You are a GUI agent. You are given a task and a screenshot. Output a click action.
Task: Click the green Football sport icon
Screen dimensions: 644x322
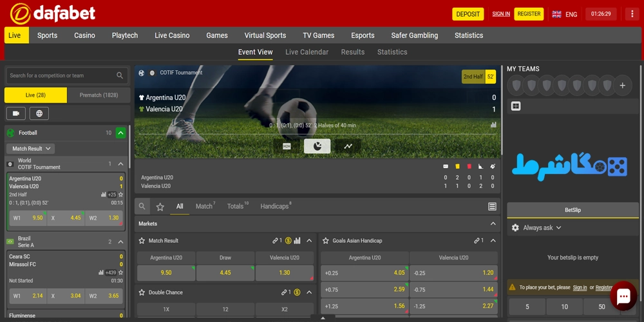pyautogui.click(x=11, y=133)
